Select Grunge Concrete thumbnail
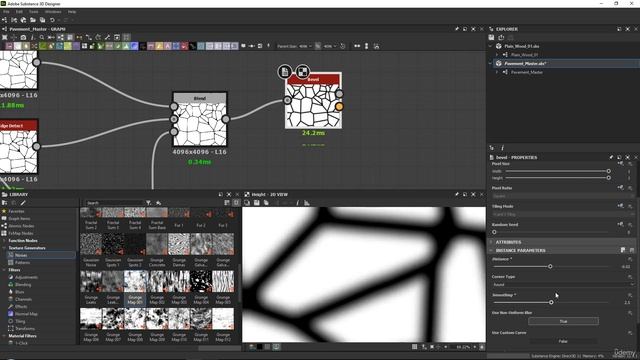The image size is (640, 360). pyautogui.click(x=157, y=244)
